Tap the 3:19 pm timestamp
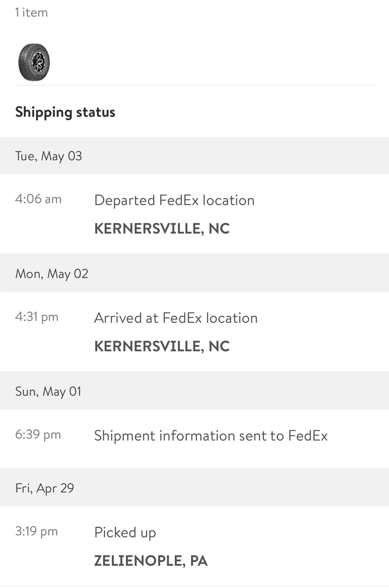Image resolution: width=389 pixels, height=588 pixels. point(36,531)
